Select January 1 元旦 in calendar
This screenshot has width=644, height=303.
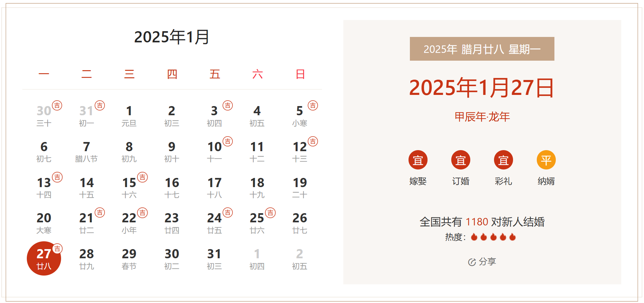[x=129, y=116]
